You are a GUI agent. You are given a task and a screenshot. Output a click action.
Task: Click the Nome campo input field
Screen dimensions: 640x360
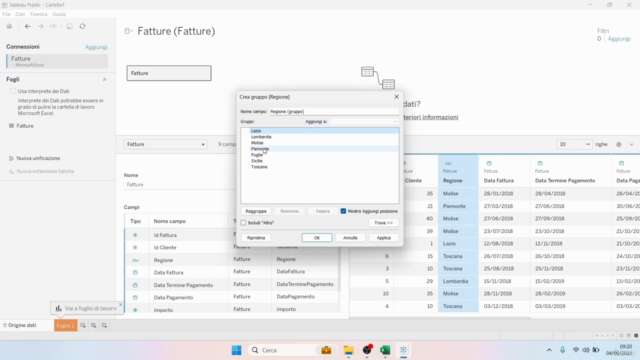pyautogui.click(x=334, y=111)
